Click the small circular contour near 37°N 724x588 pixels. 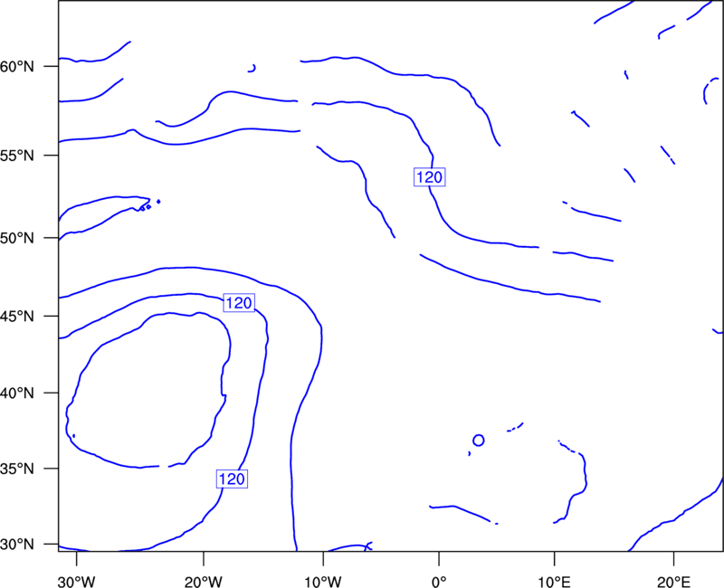click(x=479, y=441)
